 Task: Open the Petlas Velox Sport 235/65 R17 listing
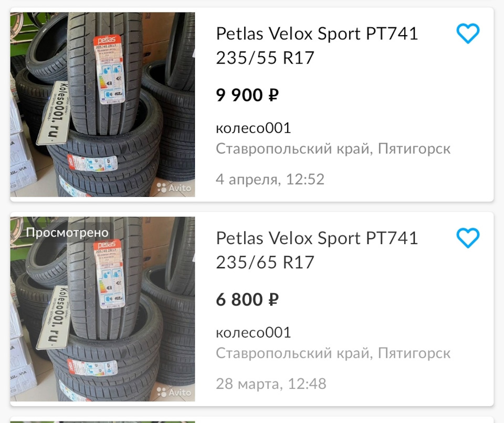(x=317, y=250)
